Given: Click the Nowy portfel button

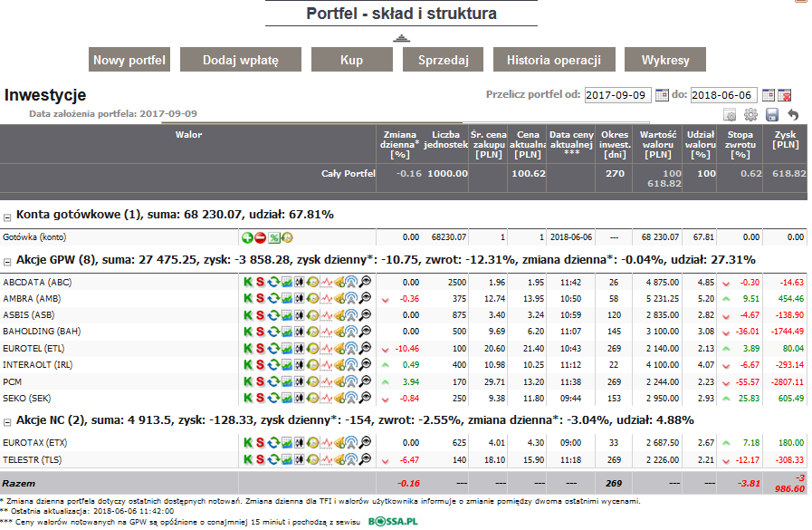Looking at the screenshot, I should tap(129, 60).
